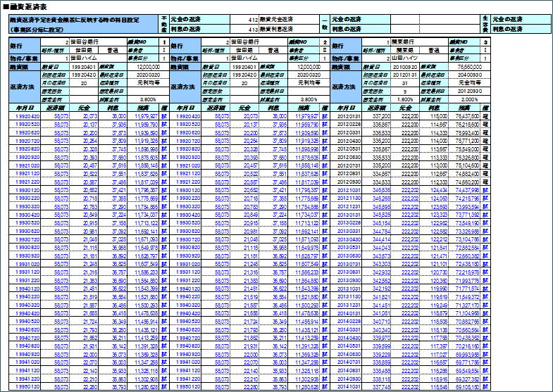Click date 20130131 cell
Screen dimensions: 553x392
[x=347, y=215]
